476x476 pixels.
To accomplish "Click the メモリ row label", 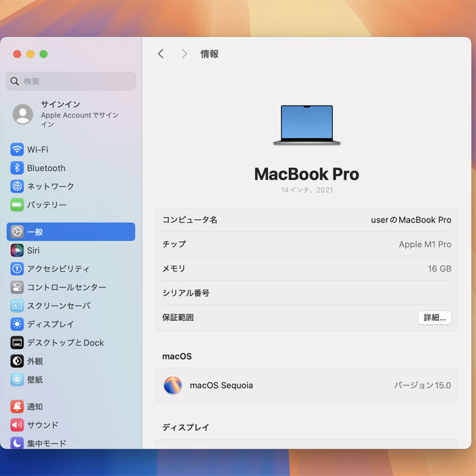I will click(x=173, y=269).
